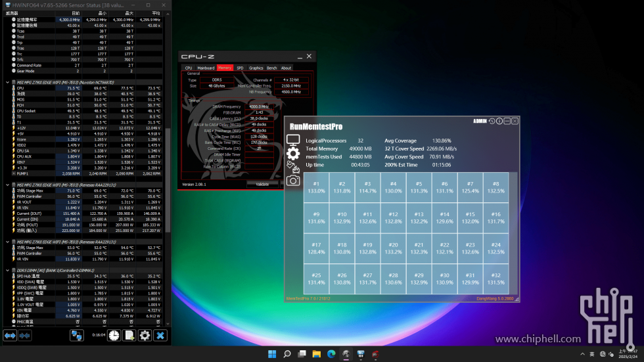Click network icon in system tray
Image resolution: width=644 pixels, height=362 pixels.
click(x=603, y=354)
